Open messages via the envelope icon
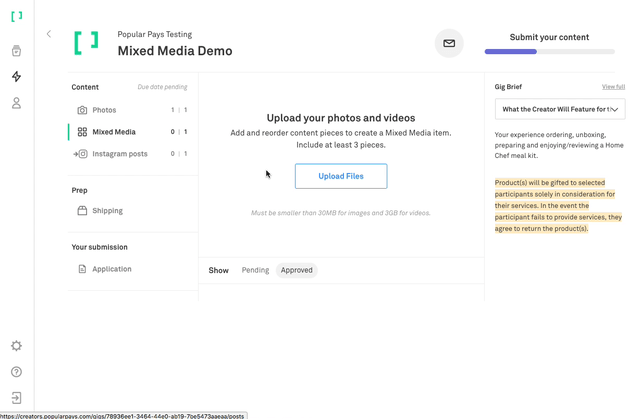 [449, 43]
